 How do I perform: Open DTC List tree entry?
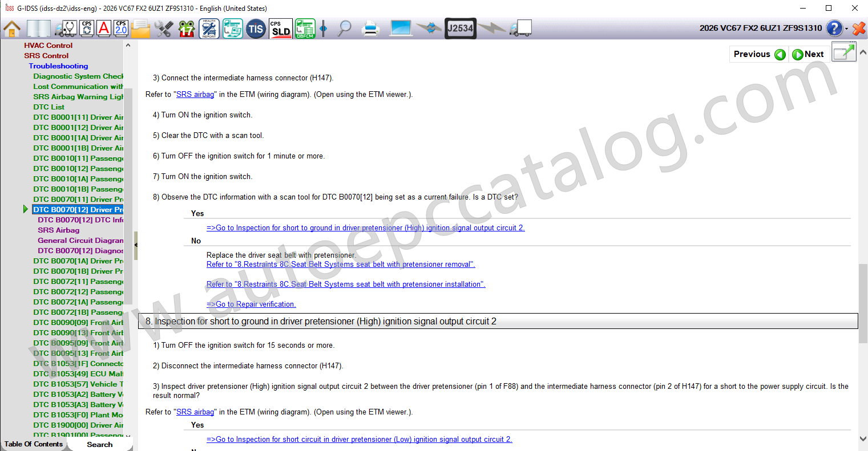49,107
